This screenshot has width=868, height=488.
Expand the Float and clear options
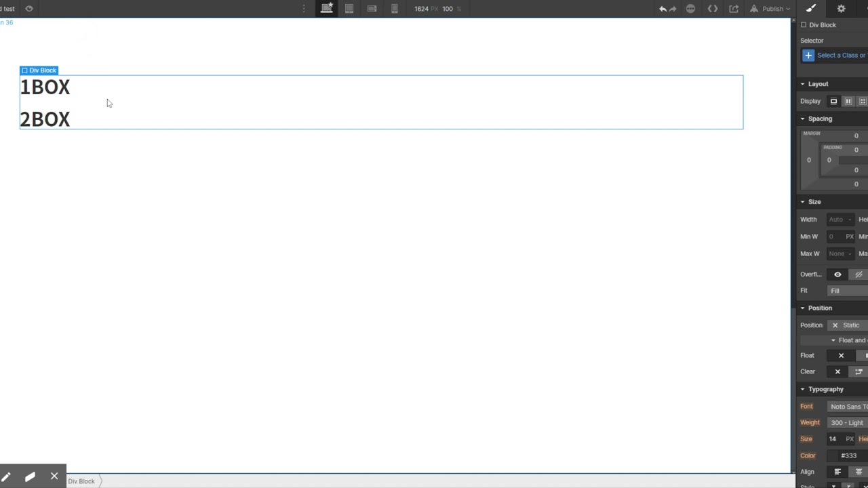(849, 340)
